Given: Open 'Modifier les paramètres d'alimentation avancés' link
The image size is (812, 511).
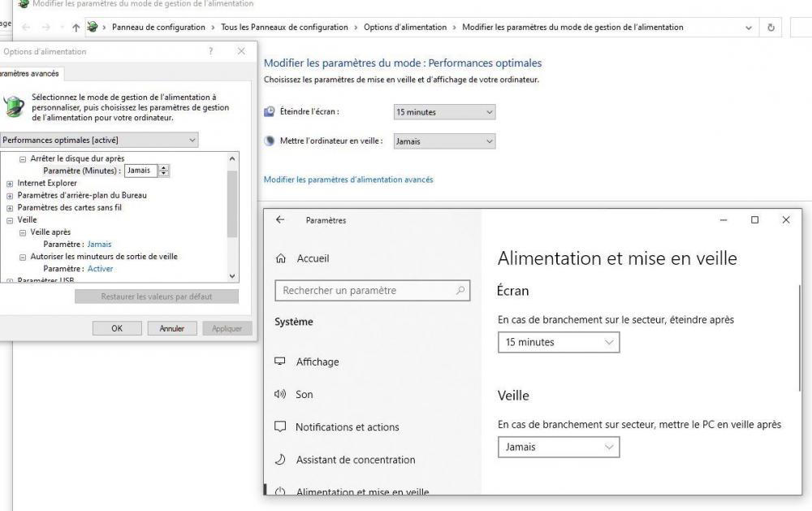Looking at the screenshot, I should click(x=348, y=180).
